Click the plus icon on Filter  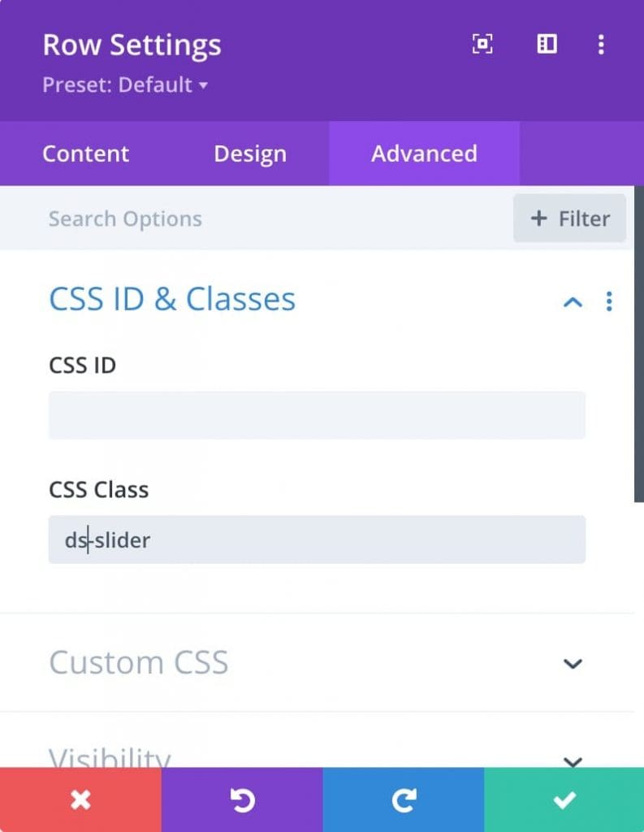click(x=538, y=218)
